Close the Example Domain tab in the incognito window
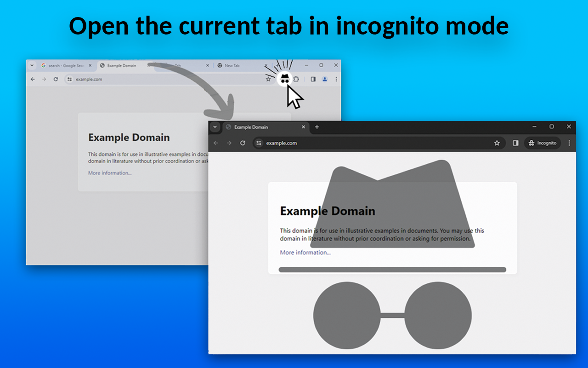Viewport: 588px width, 368px height. click(x=303, y=127)
